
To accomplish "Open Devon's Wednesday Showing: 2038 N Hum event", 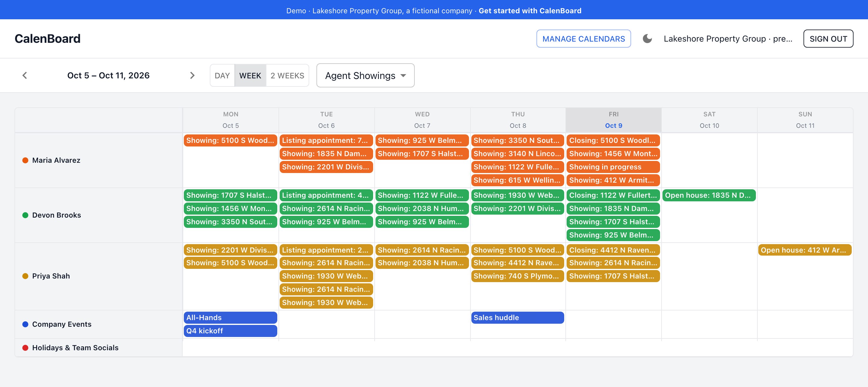I will tap(422, 209).
